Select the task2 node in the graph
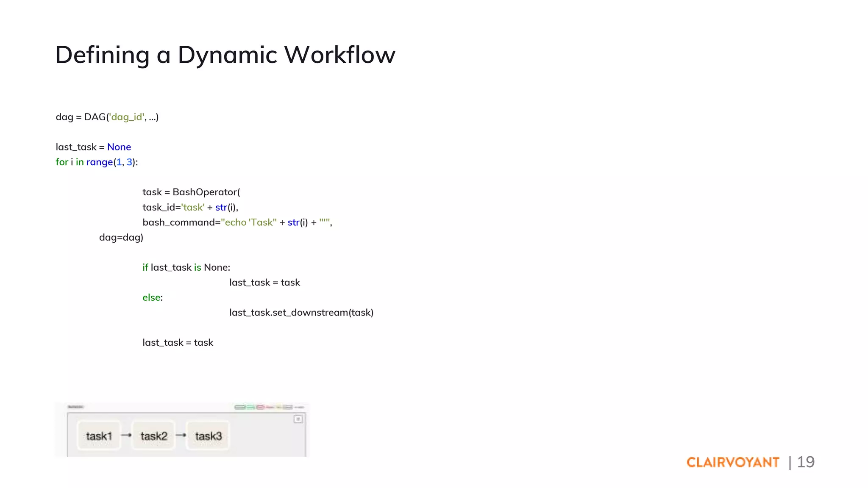 click(x=153, y=436)
